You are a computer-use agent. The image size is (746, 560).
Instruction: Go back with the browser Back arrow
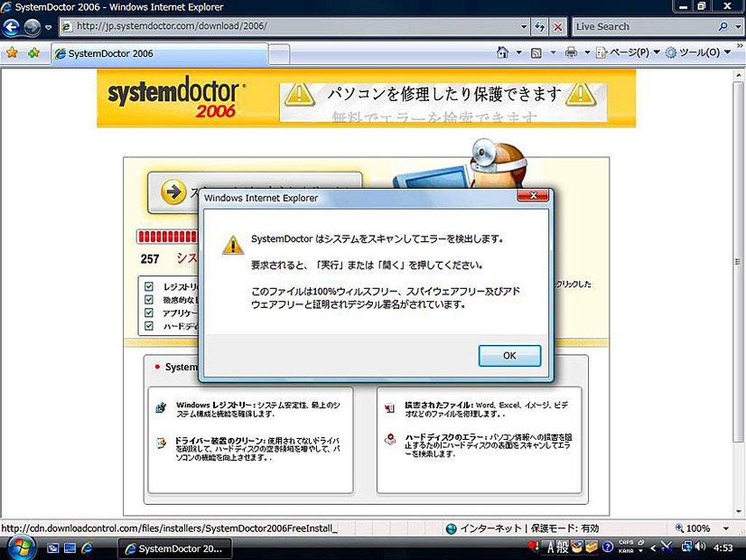12,27
